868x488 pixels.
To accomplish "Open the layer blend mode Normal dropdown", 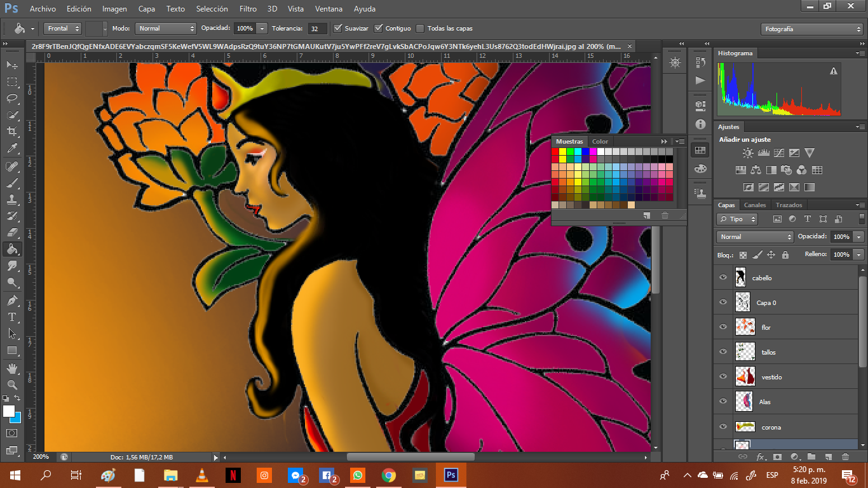I will point(755,237).
